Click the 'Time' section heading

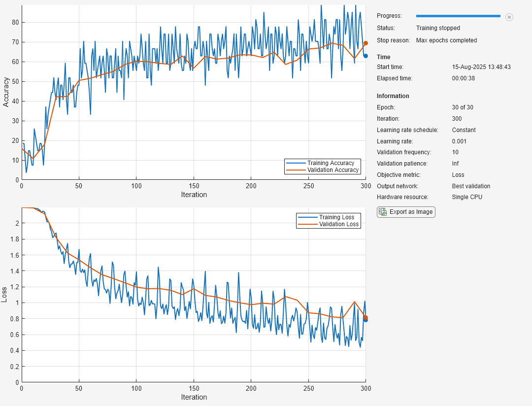point(383,57)
